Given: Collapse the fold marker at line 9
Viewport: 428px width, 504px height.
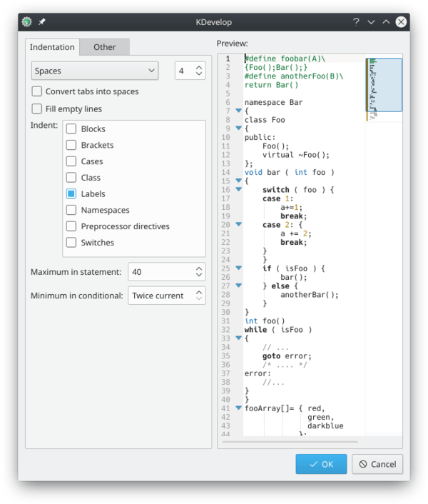Looking at the screenshot, I should pos(238,128).
